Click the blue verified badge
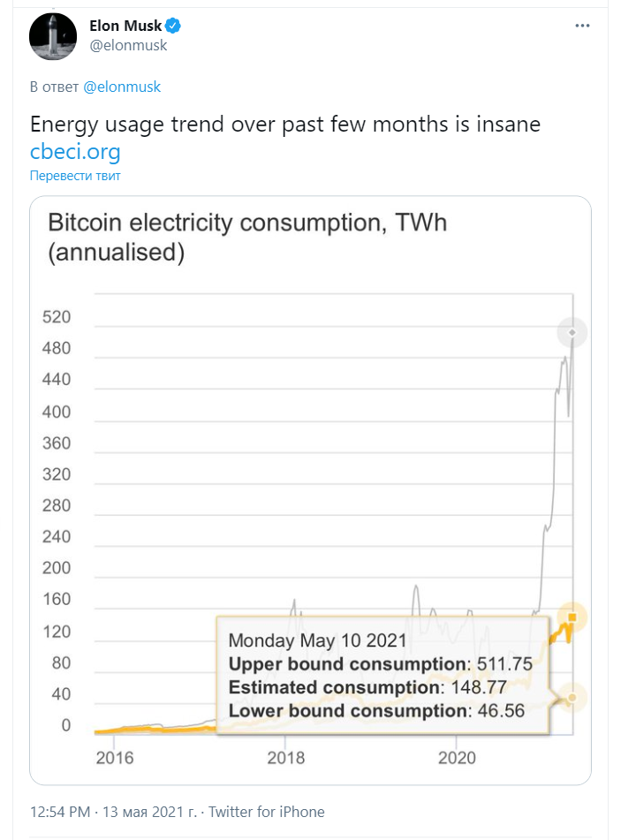 click(x=174, y=26)
